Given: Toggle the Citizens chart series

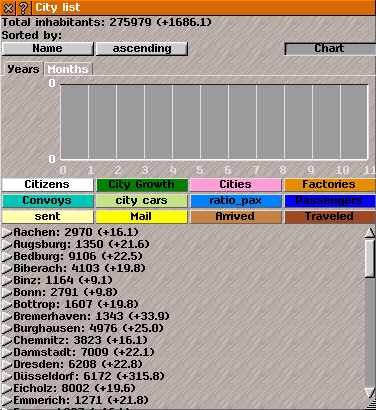Looking at the screenshot, I should (48, 185).
